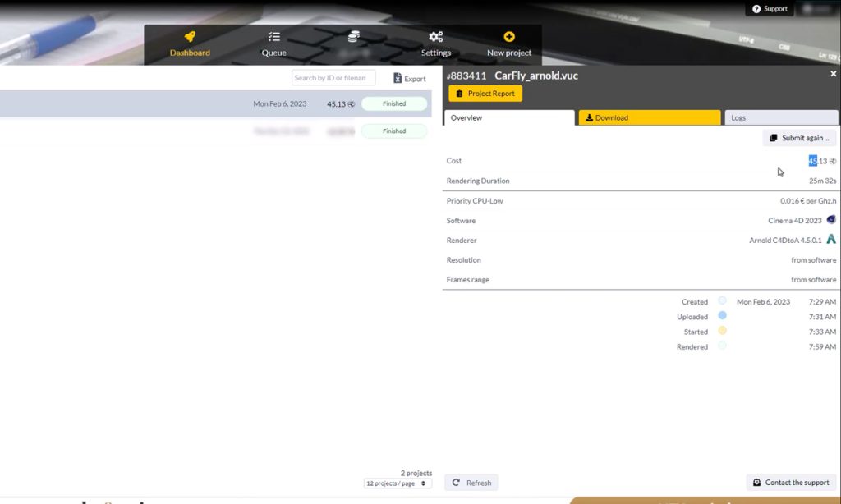Viewport: 841px width, 504px height.
Task: Click the New project plus icon
Action: (509, 37)
